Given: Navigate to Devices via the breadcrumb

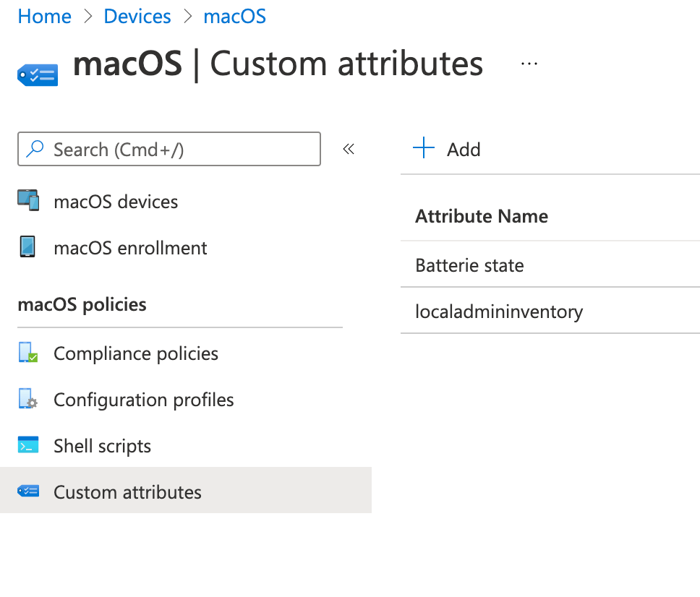Looking at the screenshot, I should (137, 16).
